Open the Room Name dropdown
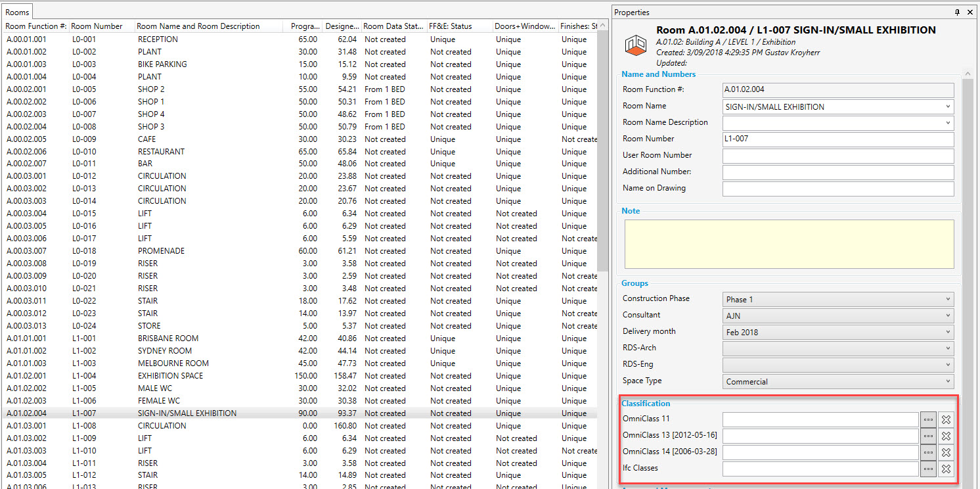This screenshot has height=489, width=980. coord(948,106)
